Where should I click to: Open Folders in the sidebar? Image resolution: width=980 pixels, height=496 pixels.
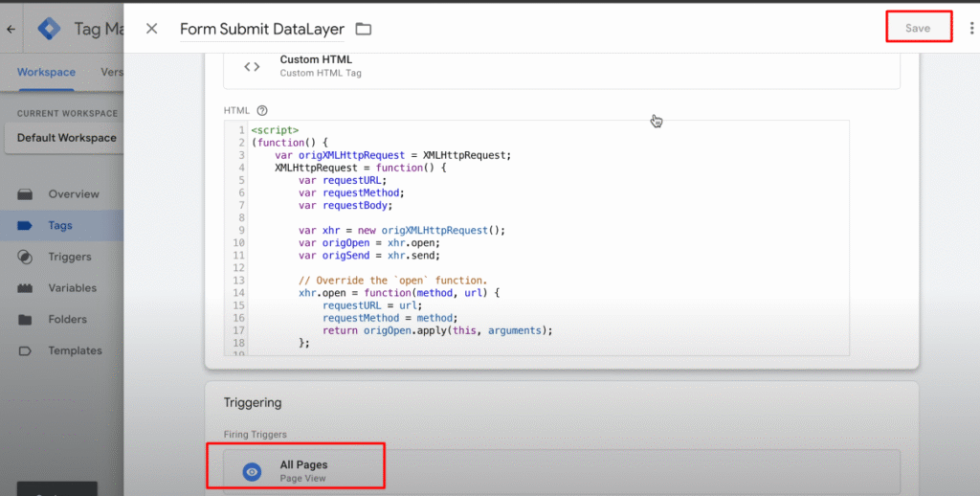point(67,320)
